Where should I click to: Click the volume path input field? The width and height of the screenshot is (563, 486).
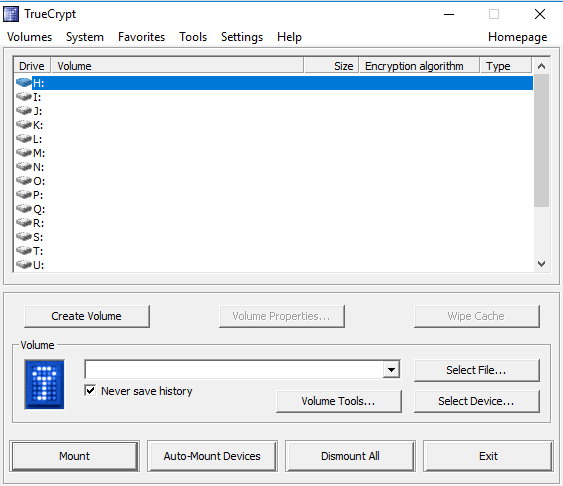pyautogui.click(x=234, y=369)
